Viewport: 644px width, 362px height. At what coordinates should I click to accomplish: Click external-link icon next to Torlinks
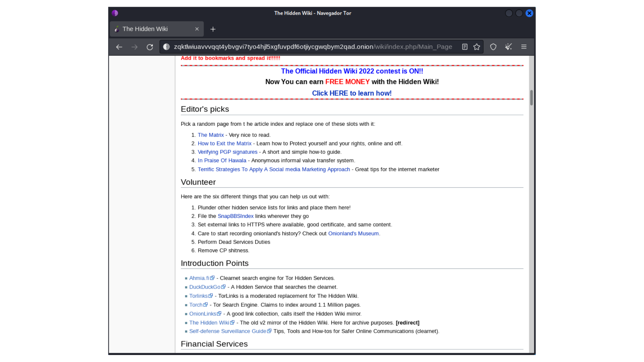pos(211,296)
